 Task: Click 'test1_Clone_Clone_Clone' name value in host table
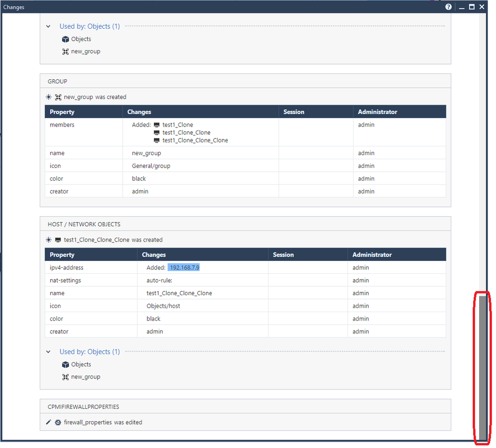179,293
